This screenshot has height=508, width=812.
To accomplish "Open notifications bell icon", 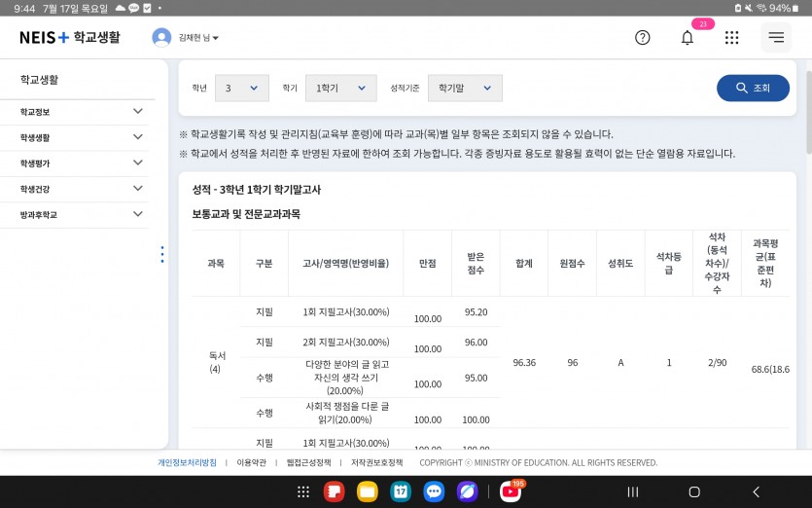I will click(688, 37).
